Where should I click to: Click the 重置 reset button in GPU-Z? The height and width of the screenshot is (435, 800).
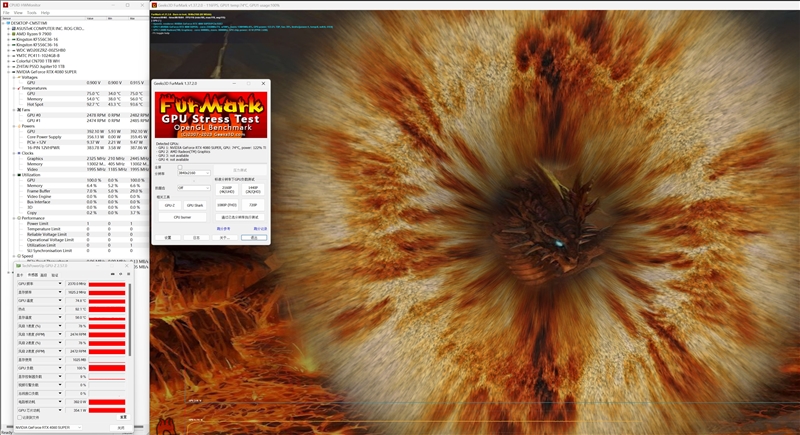tap(123, 417)
